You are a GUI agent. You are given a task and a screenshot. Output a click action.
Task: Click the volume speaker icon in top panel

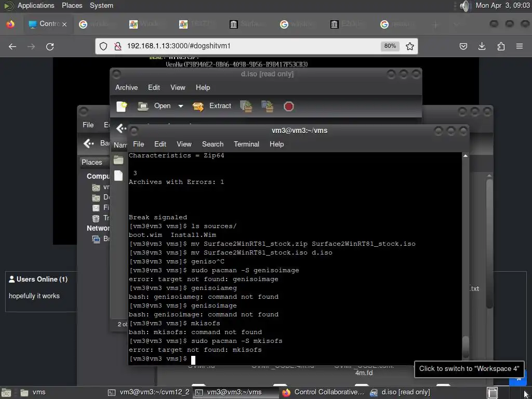point(465,6)
